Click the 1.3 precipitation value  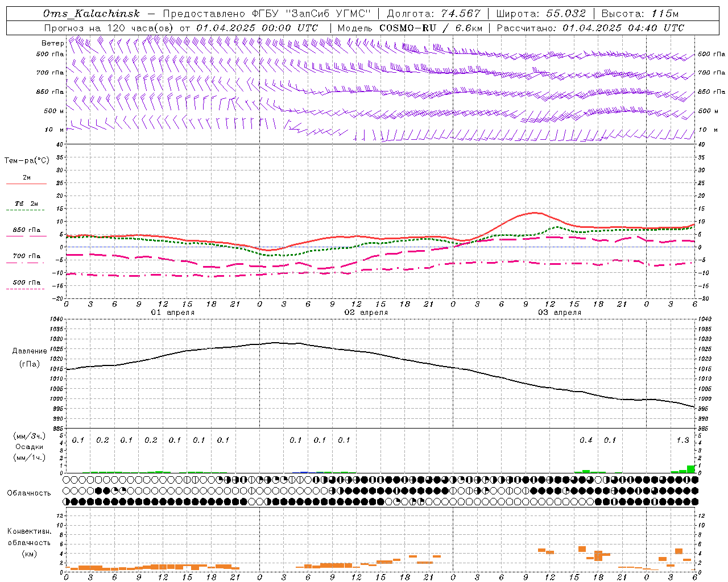682,440
